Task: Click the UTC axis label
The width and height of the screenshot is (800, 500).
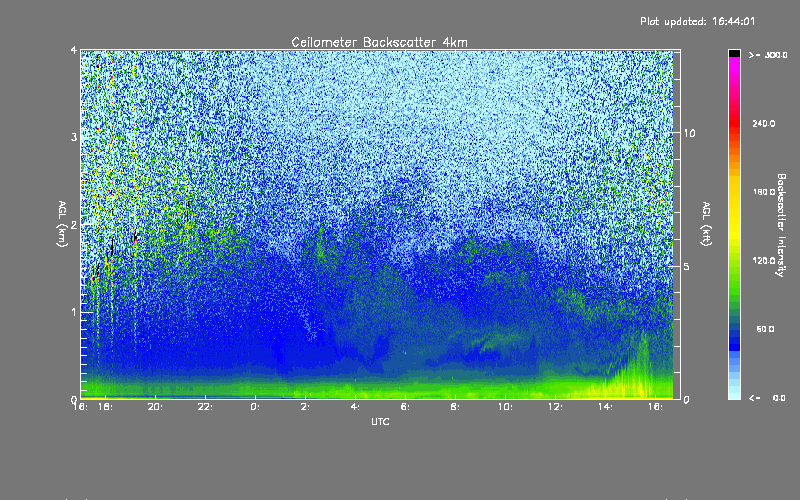Action: (x=380, y=422)
